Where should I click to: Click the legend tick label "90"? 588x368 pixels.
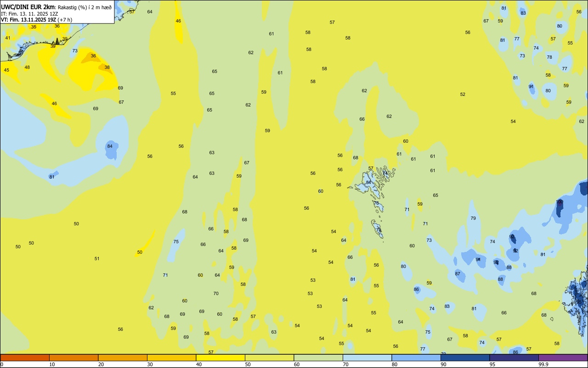coord(443,364)
